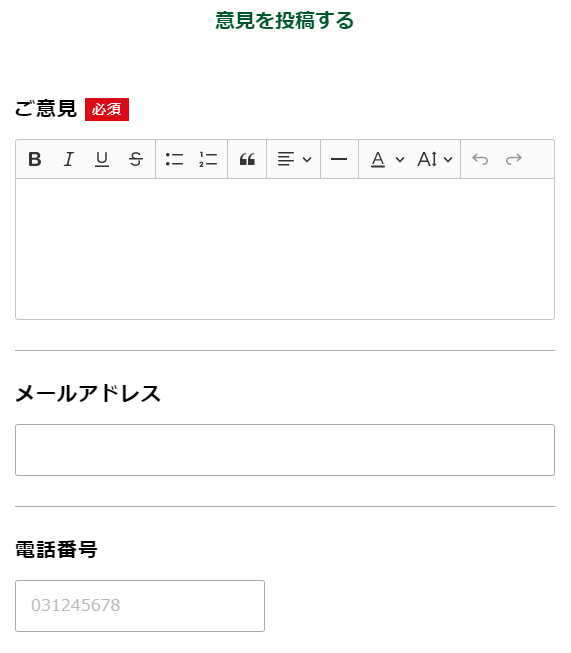Open the font color dropdown
The height and width of the screenshot is (653, 571).
tap(387, 159)
